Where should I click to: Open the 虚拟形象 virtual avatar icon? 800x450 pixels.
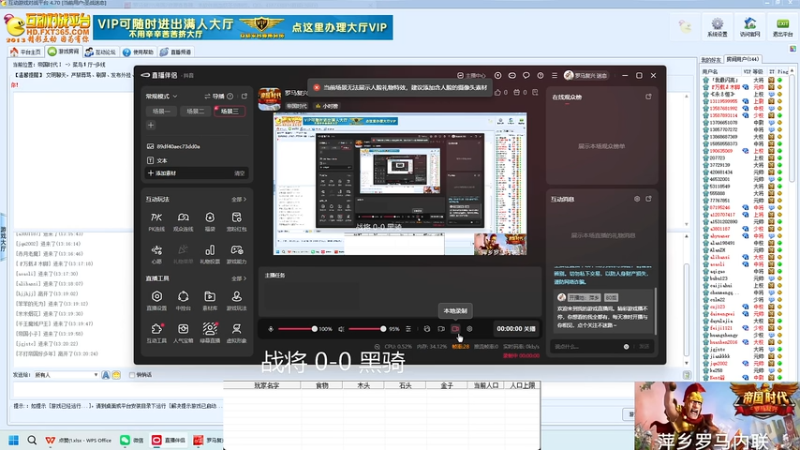(x=236, y=333)
